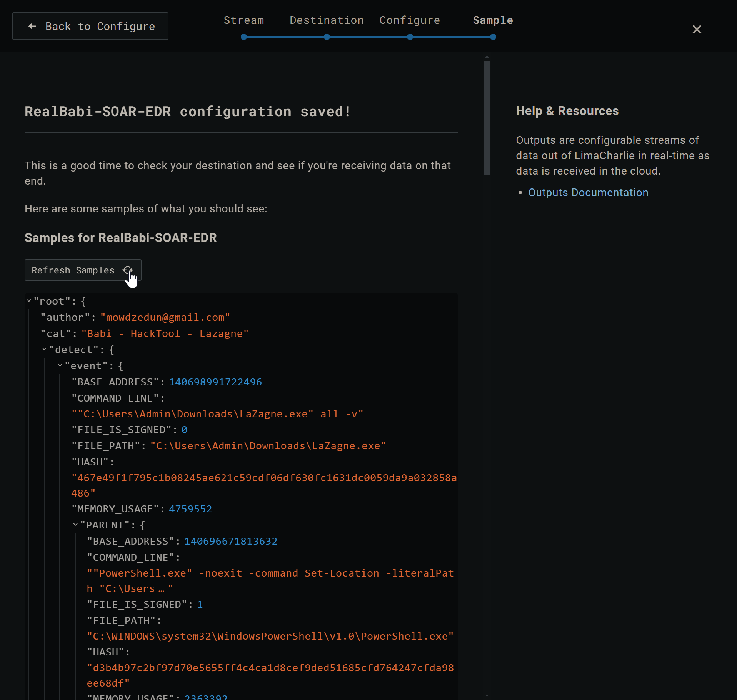Click the LaZagne.exe all -v command line value

(217, 414)
